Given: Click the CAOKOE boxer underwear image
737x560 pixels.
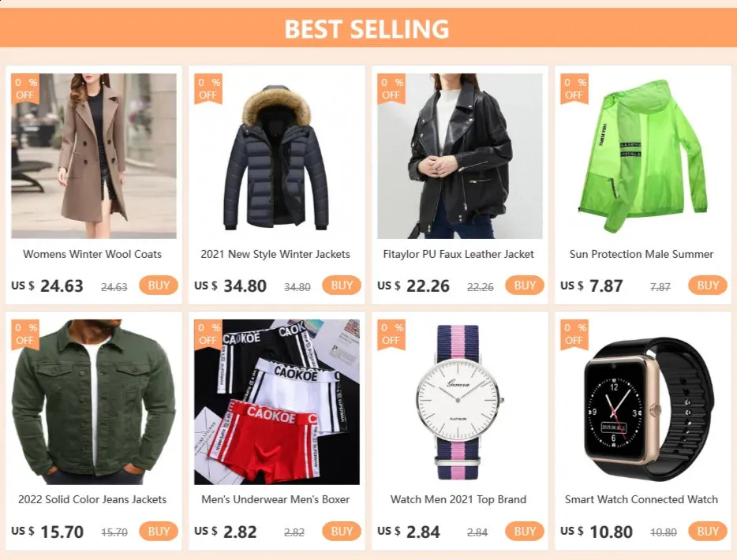Looking at the screenshot, I should [276, 402].
